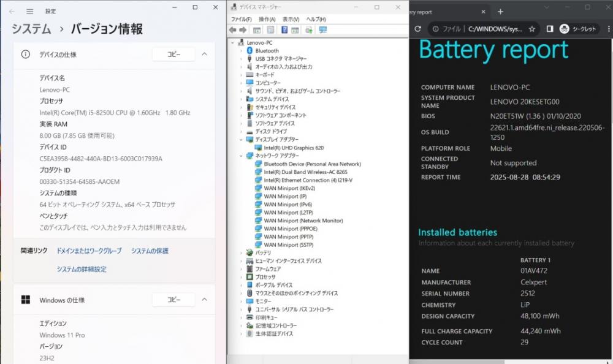Expand the キーボード node

(x=241, y=75)
